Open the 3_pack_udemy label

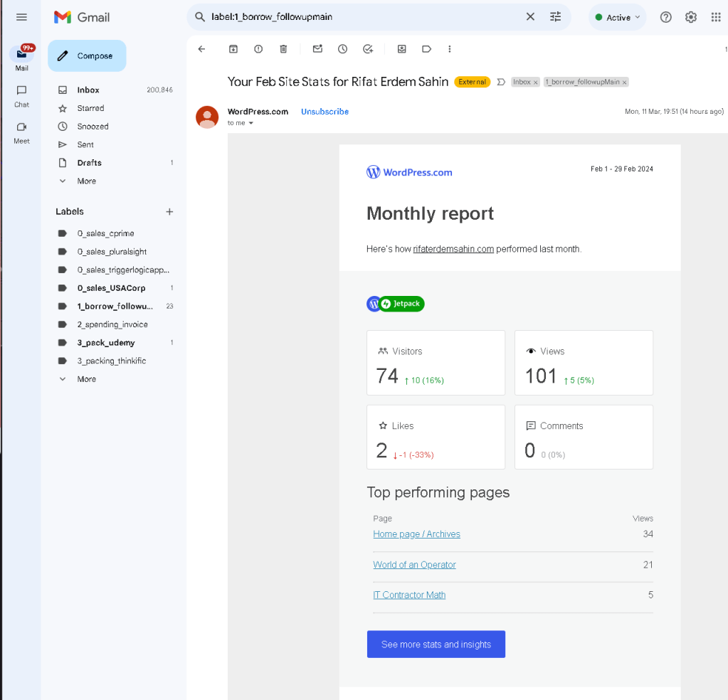point(115,343)
